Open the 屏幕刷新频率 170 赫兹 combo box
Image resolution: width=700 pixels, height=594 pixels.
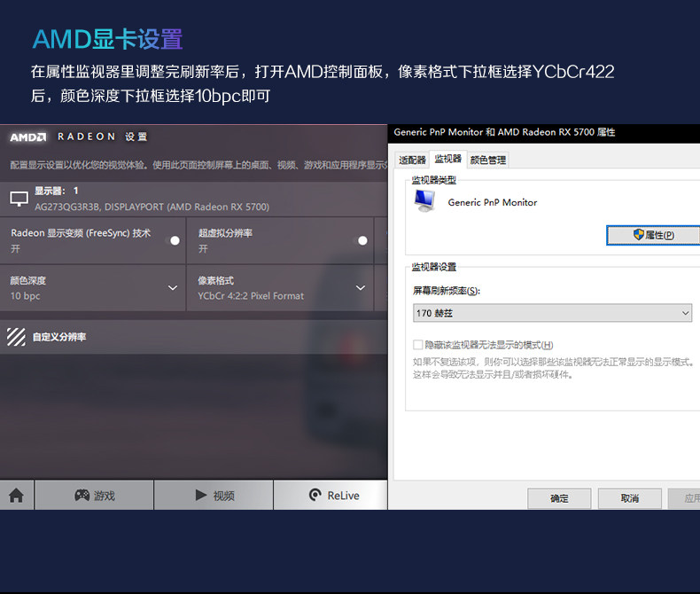[x=552, y=313]
